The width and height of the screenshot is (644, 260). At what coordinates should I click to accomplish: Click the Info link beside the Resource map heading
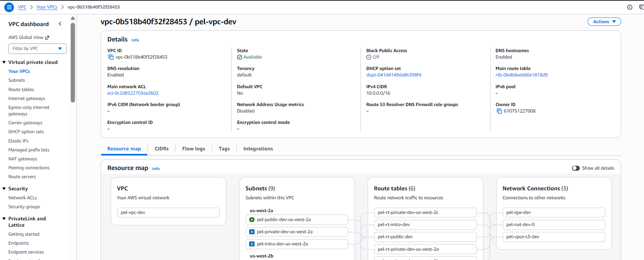[x=156, y=169]
